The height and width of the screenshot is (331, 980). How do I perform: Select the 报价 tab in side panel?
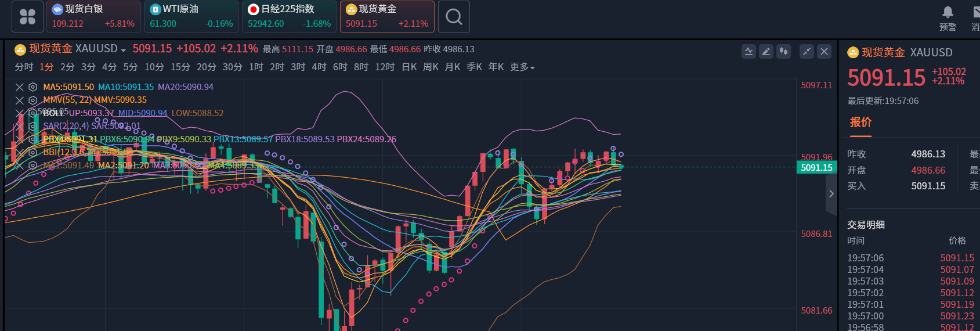(x=860, y=123)
